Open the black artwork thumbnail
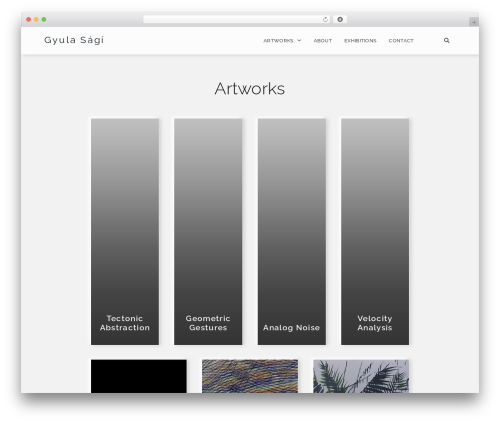500x423 pixels. point(139,376)
